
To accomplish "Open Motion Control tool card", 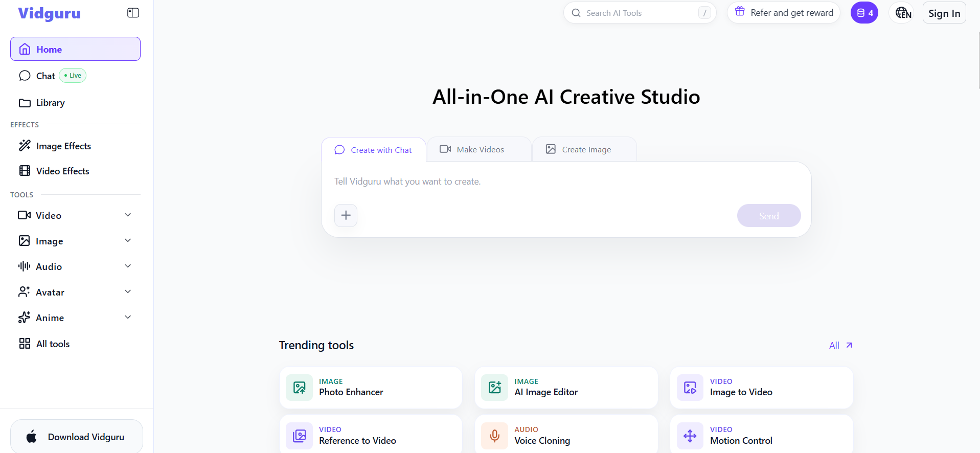I will pos(762,435).
